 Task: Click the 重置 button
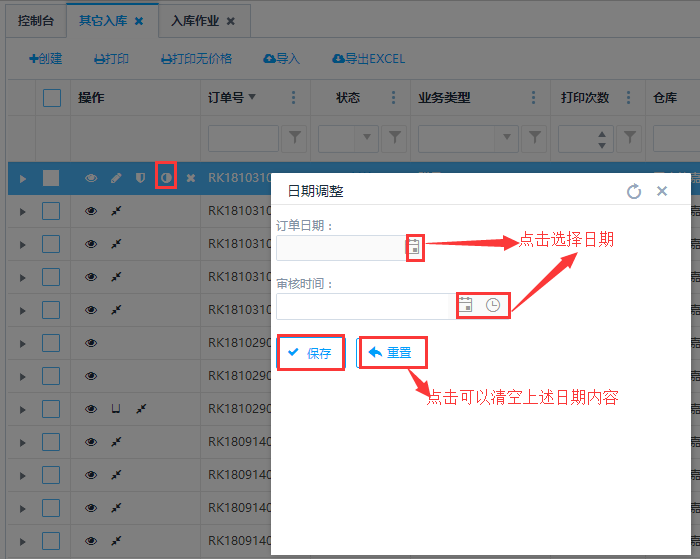392,353
